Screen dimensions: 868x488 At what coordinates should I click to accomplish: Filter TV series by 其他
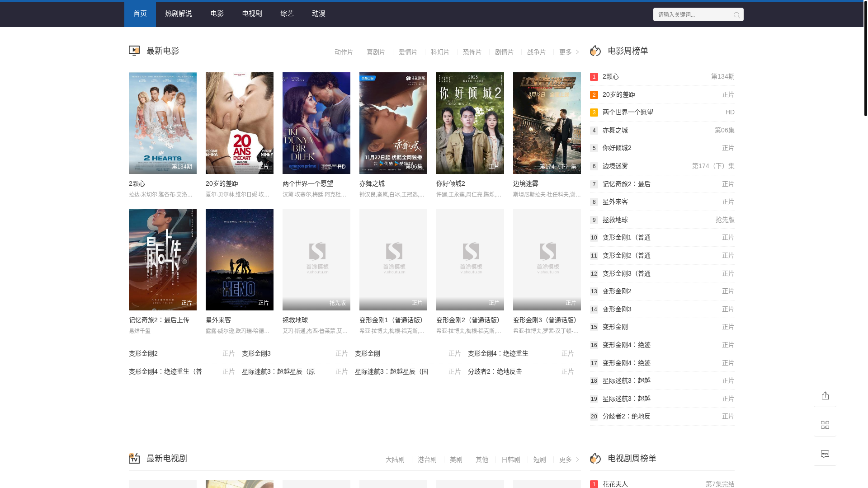click(482, 460)
